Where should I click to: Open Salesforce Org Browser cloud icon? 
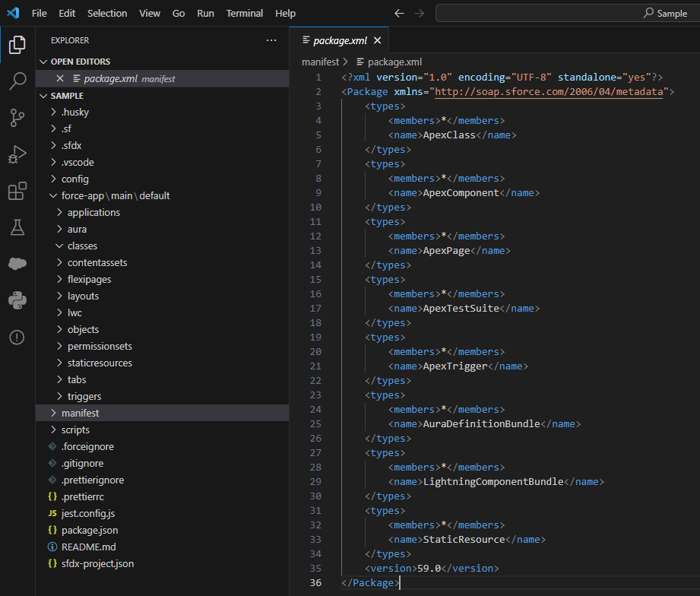[x=17, y=264]
